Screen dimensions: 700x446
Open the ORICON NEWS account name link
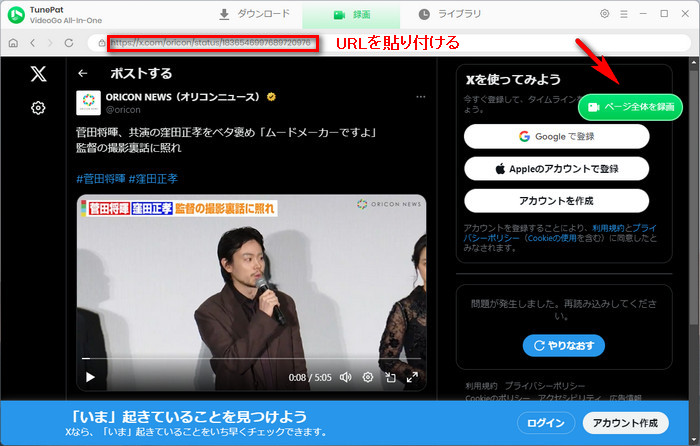pos(183,97)
